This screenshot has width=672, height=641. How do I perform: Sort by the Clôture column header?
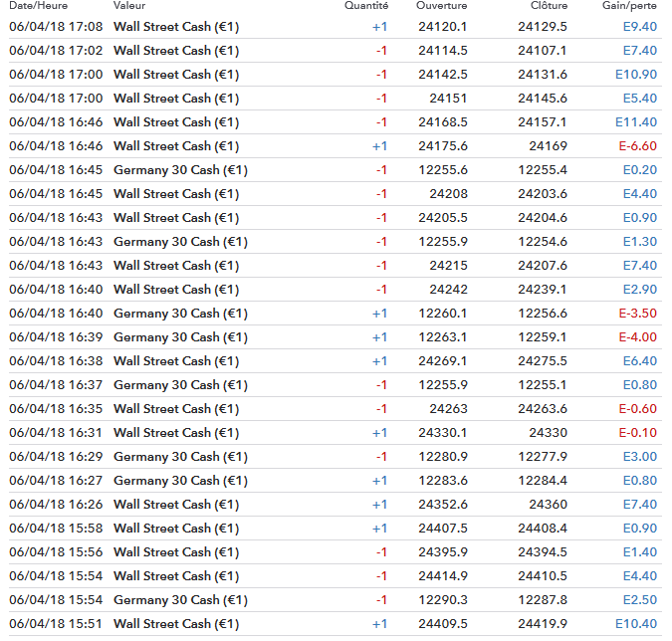pyautogui.click(x=549, y=6)
